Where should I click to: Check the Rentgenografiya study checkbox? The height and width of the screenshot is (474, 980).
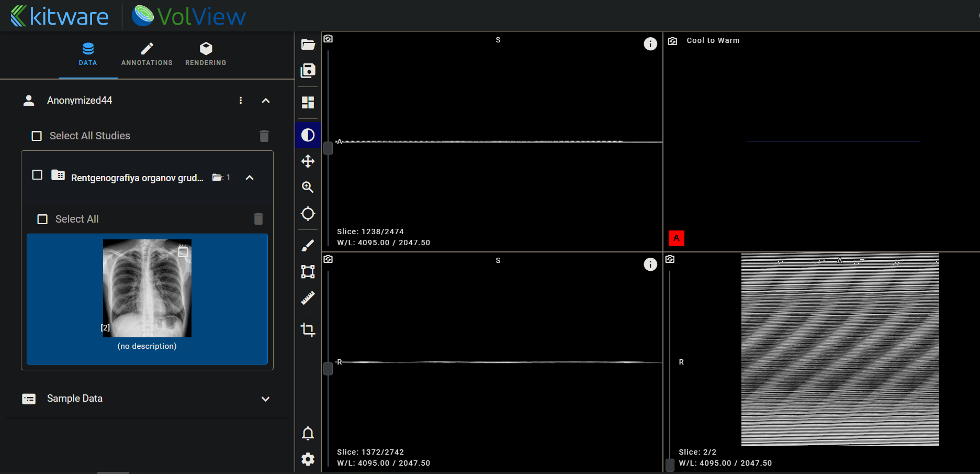tap(37, 175)
